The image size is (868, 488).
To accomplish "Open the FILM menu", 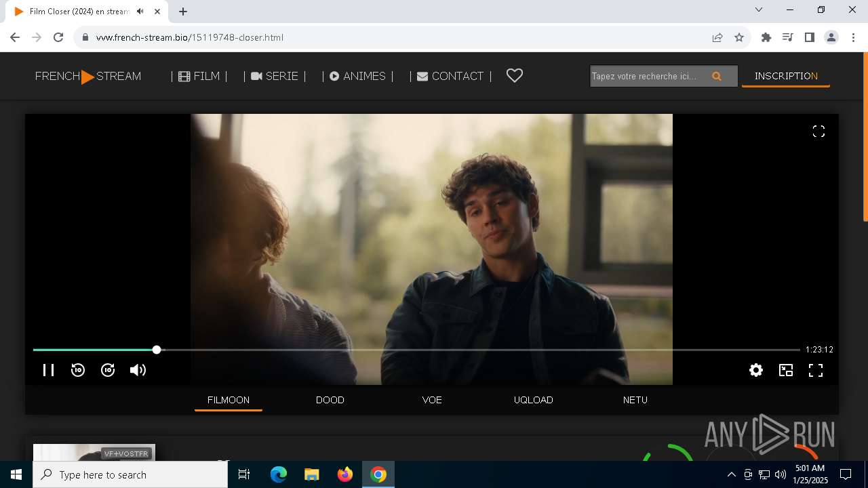I will coord(199,77).
